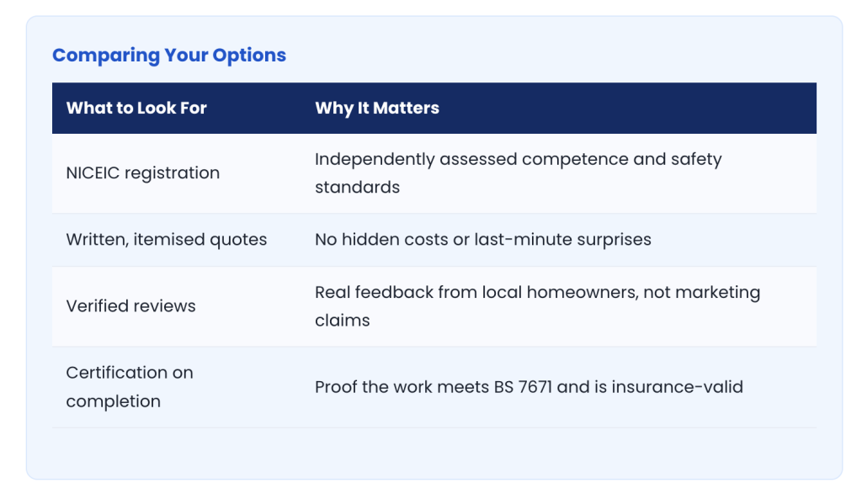This screenshot has height=504, width=862.
Task: Click the safety word in first row
Action: [696, 159]
